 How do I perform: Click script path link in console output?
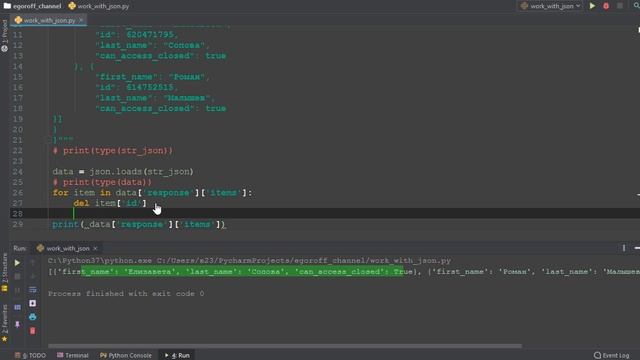tap(304, 260)
